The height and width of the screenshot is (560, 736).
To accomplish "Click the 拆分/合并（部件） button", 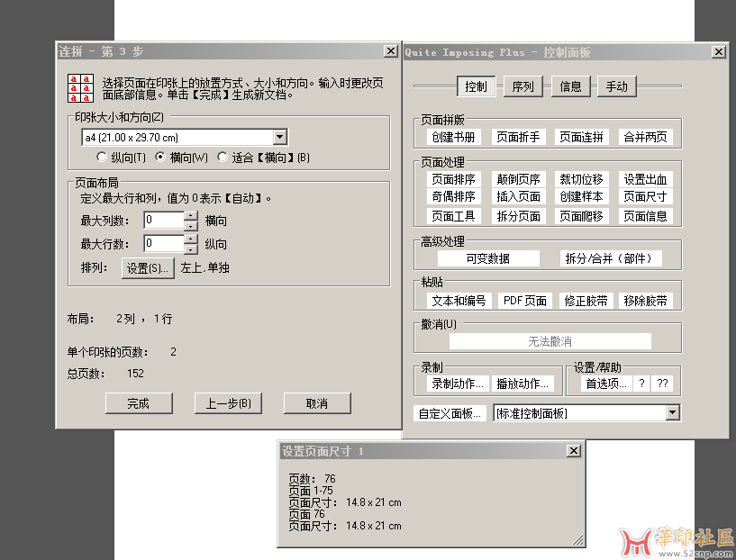I will [x=610, y=258].
